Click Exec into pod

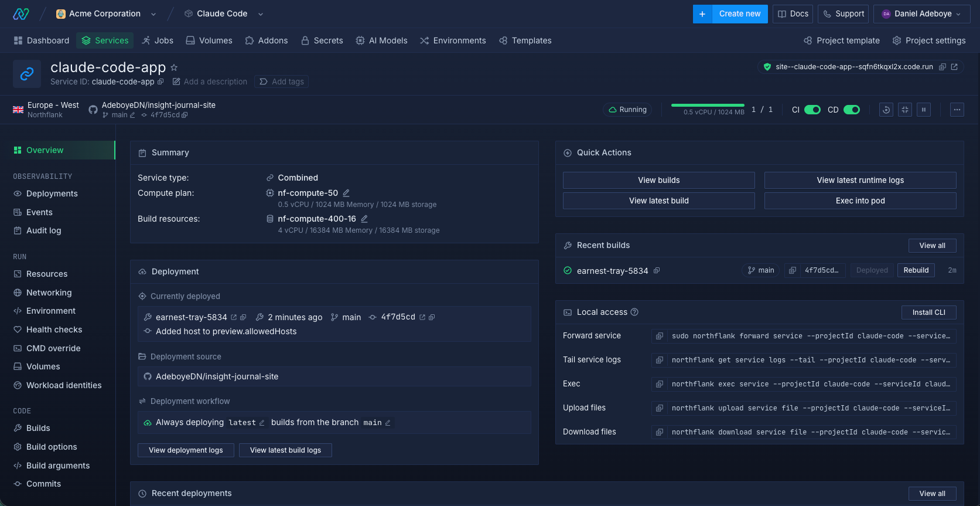[861, 201]
